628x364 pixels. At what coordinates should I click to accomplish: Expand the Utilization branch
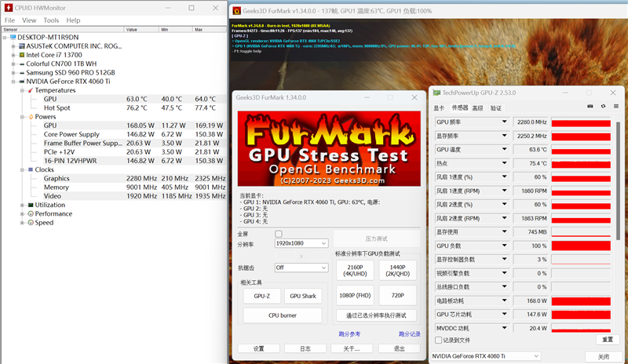[x=23, y=205]
